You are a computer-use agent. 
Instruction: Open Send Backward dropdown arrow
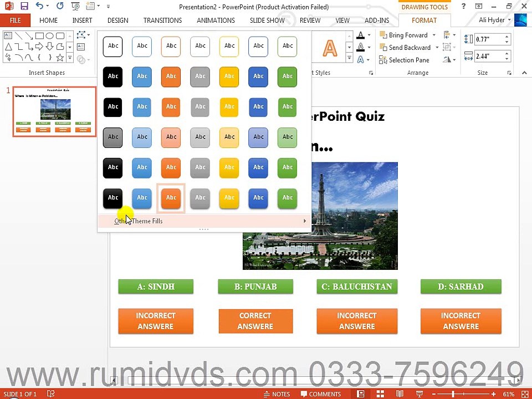[437, 48]
